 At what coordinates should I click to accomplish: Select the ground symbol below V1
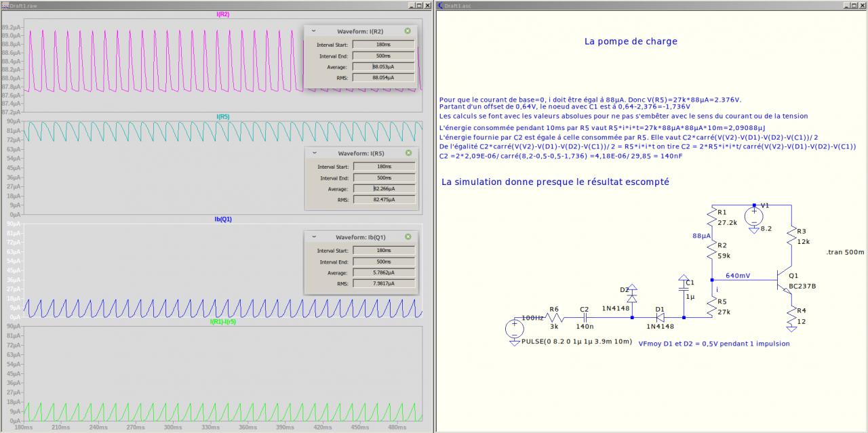(x=754, y=230)
